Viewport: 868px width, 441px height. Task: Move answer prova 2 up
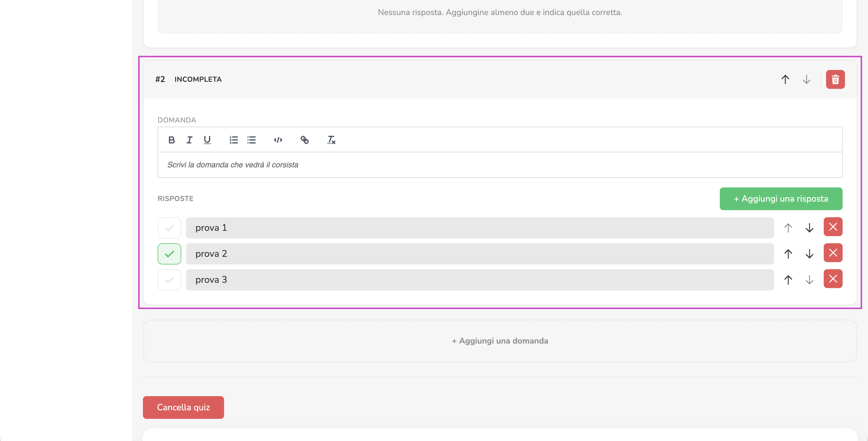click(788, 254)
